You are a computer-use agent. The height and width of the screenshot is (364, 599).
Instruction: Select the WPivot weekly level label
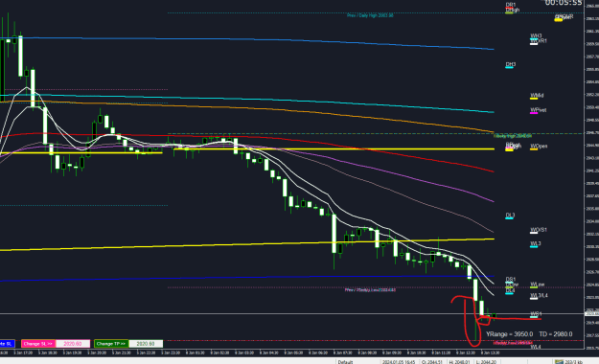point(539,110)
